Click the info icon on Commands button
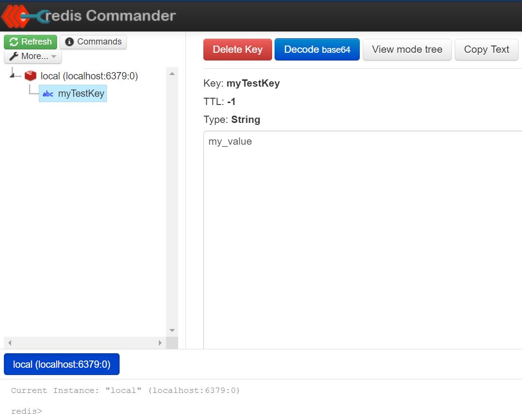This screenshot has width=522, height=420. point(69,42)
